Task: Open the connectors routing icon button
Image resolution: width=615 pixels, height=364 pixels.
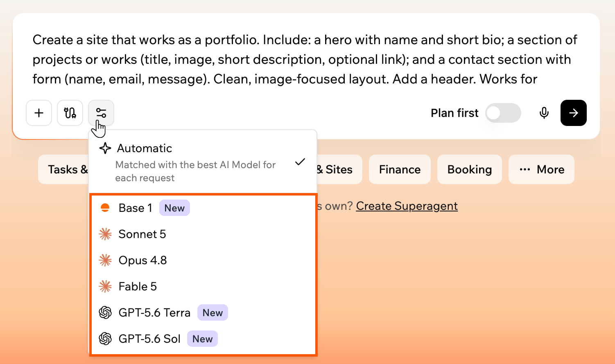Action: coord(70,113)
